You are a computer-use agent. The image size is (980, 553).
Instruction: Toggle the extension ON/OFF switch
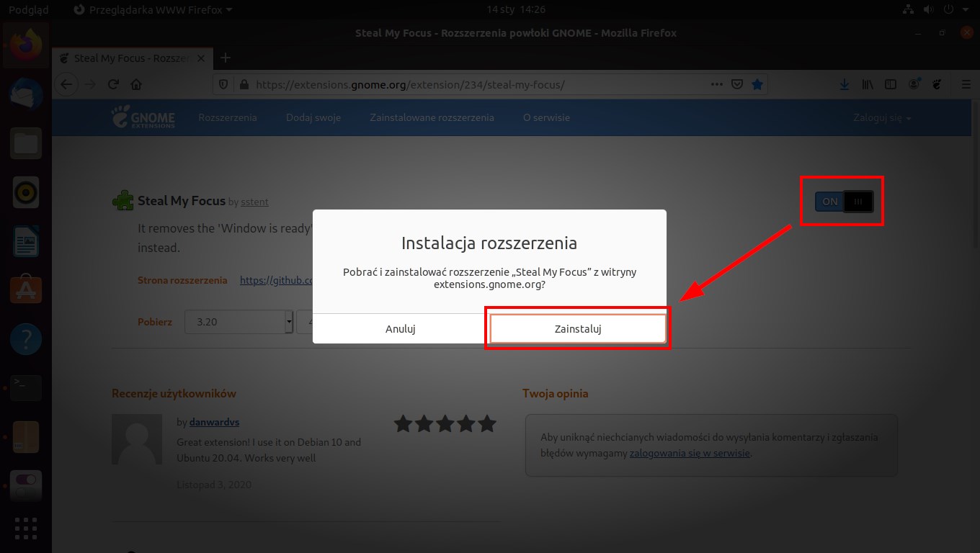[844, 202]
